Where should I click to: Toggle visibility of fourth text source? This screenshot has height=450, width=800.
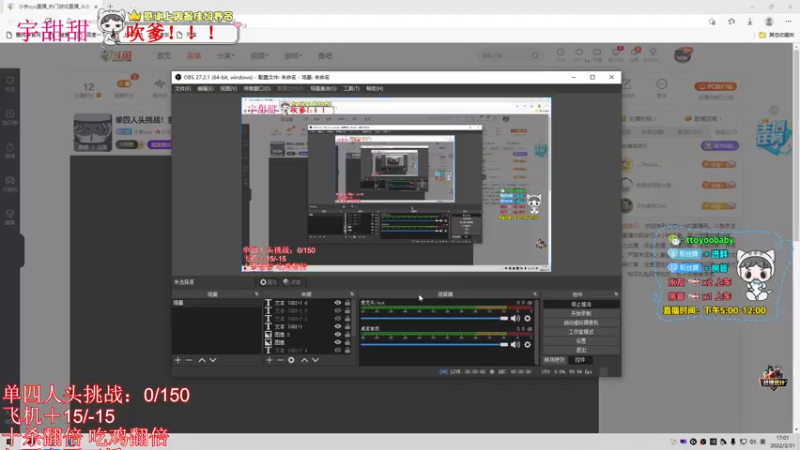[x=338, y=327]
